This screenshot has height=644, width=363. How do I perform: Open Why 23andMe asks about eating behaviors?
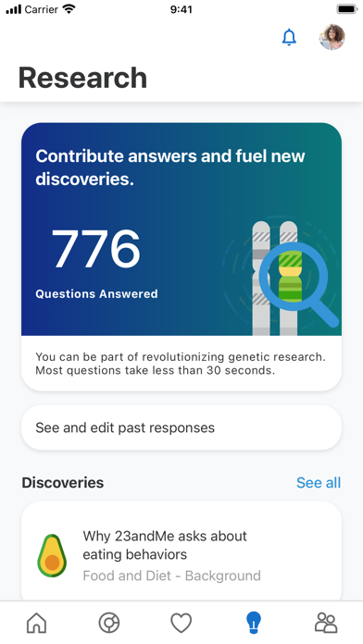pos(181,551)
